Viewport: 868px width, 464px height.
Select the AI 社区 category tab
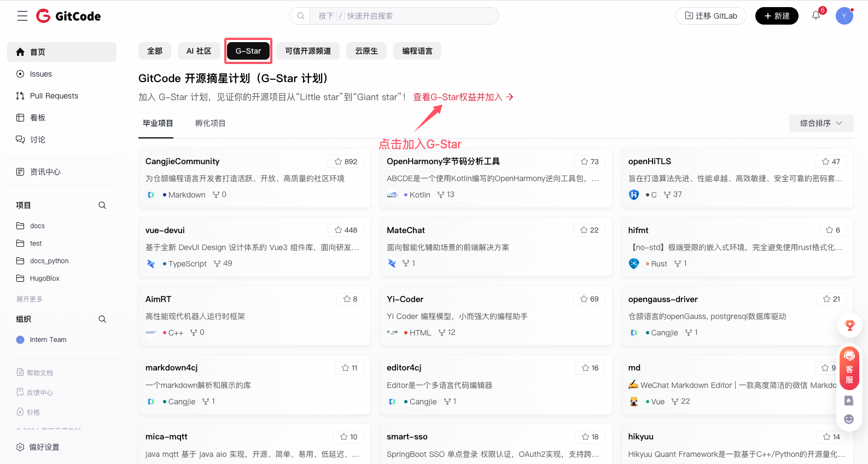click(199, 51)
